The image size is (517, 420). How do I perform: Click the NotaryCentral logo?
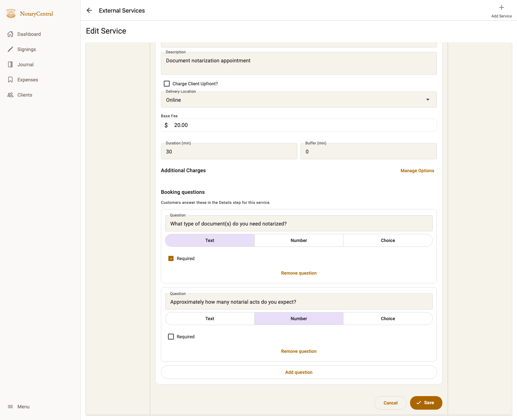click(x=29, y=14)
